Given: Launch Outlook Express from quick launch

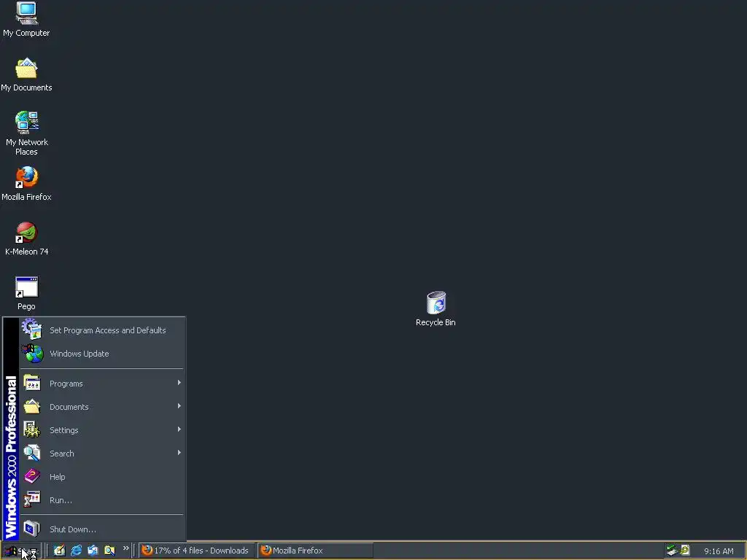Looking at the screenshot, I should click(93, 551).
